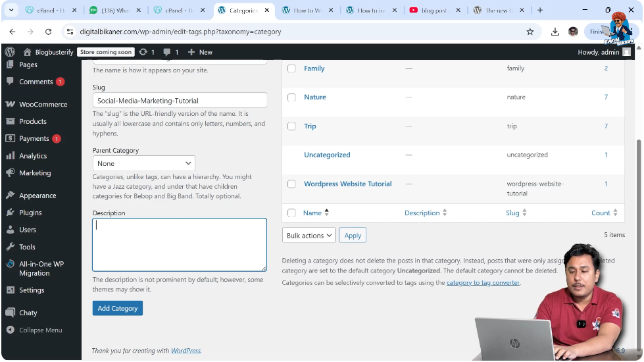Open Howdy, admin account menu
The width and height of the screenshot is (644, 362).
point(604,52)
